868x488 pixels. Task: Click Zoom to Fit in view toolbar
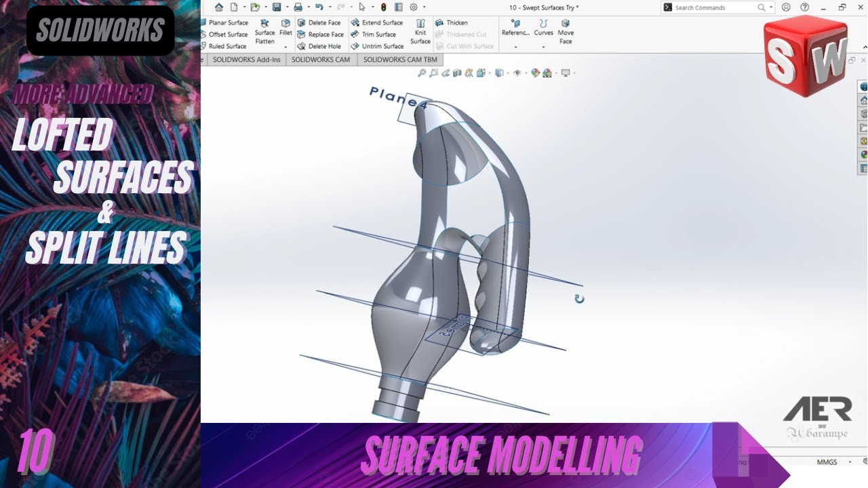[x=422, y=73]
